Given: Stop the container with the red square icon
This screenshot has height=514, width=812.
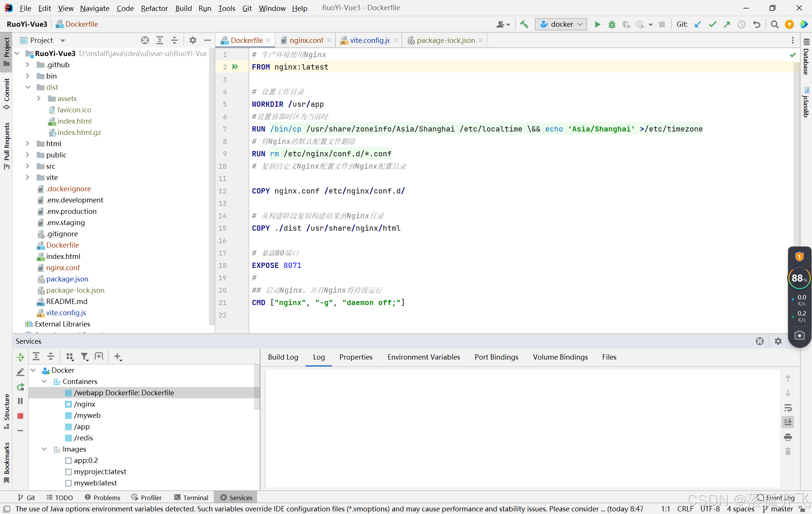Looking at the screenshot, I should 20,416.
